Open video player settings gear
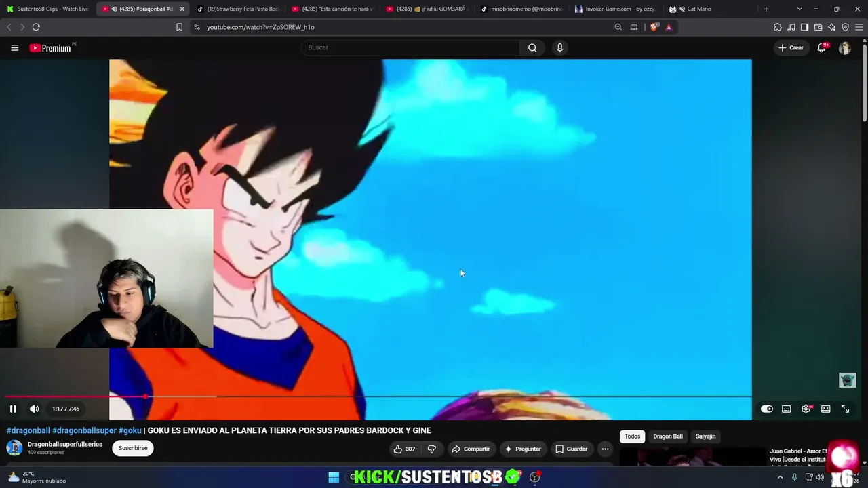 pos(806,409)
